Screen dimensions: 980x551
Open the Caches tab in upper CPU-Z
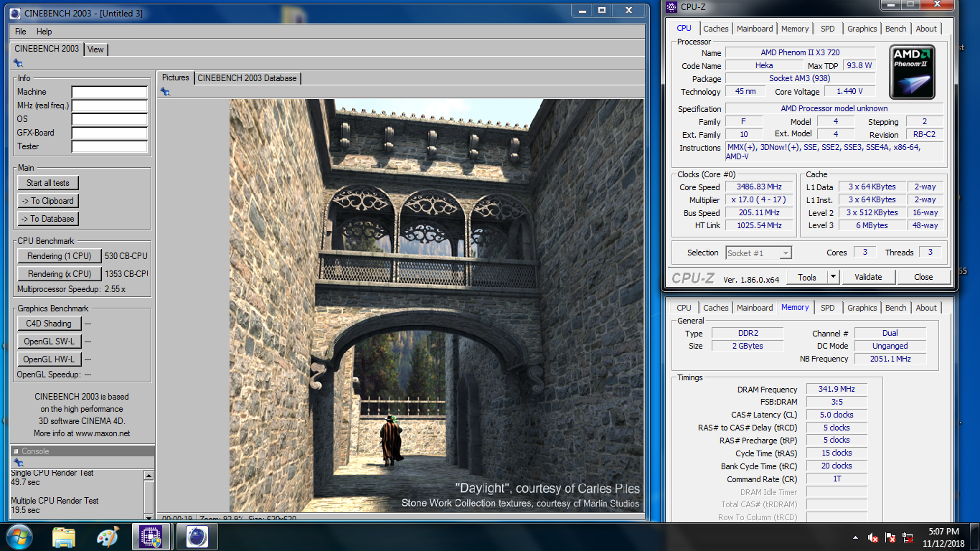click(x=715, y=29)
